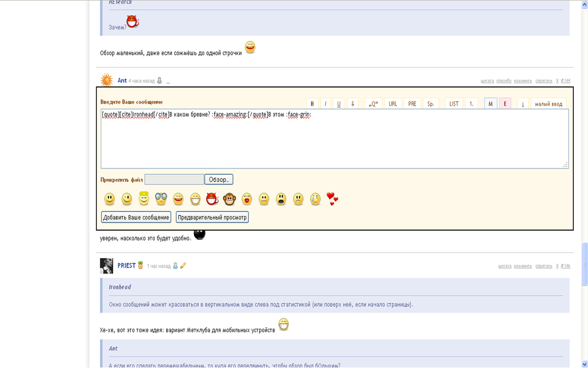
Task: Toggle bold formatting button B
Action: coord(312,103)
